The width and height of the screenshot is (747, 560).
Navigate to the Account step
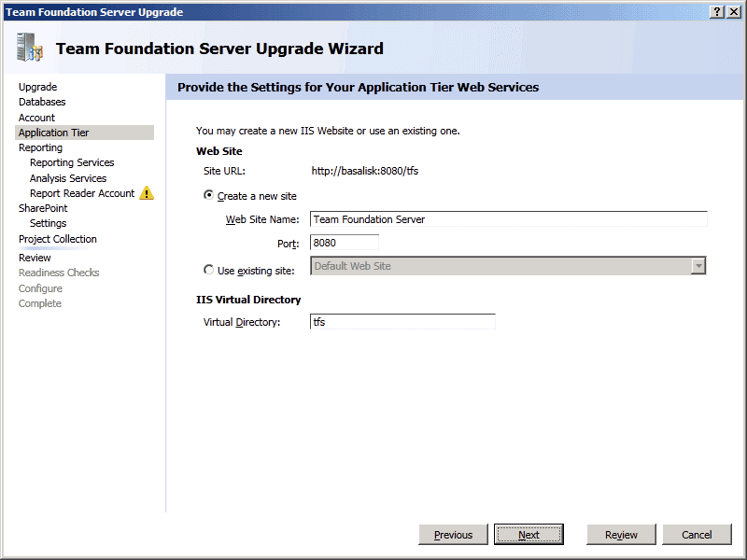[36, 118]
